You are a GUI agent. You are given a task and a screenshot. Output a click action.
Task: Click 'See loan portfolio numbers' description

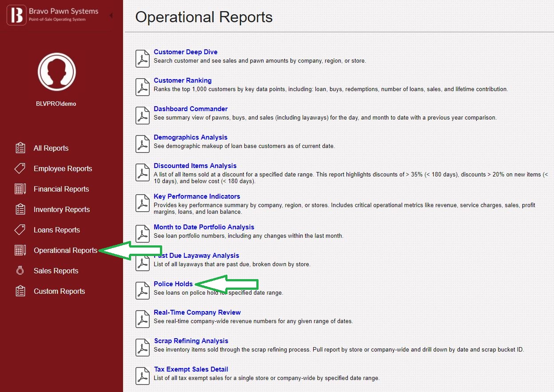pyautogui.click(x=248, y=236)
